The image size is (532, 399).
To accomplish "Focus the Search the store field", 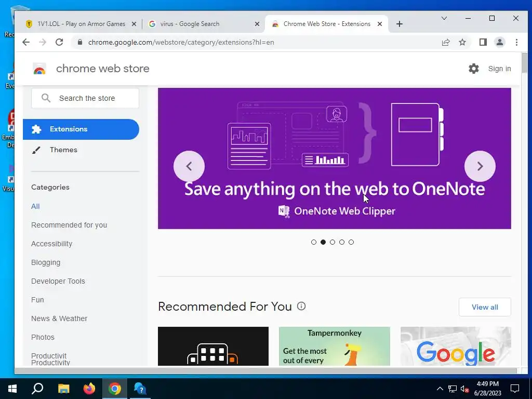I will pos(85,98).
